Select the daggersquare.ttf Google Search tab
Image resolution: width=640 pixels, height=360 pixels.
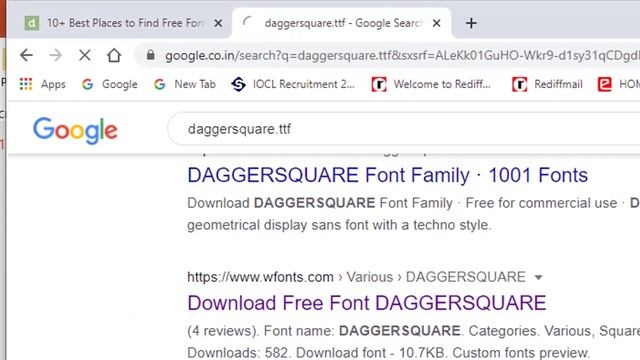(x=342, y=23)
